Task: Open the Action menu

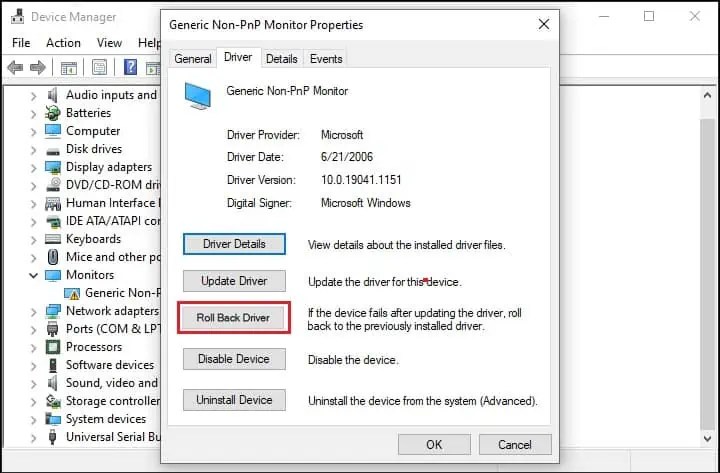Action: click(x=63, y=43)
